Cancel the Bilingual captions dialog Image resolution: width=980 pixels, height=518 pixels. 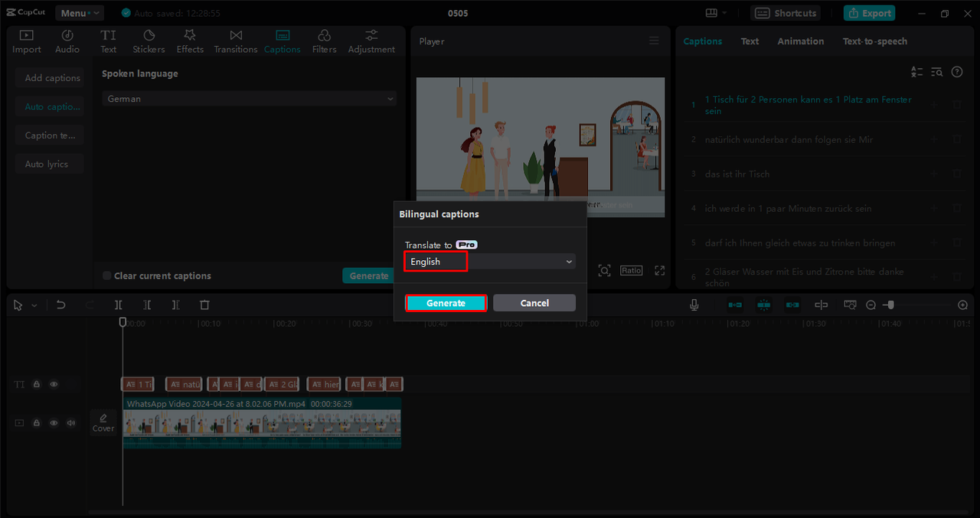click(534, 303)
